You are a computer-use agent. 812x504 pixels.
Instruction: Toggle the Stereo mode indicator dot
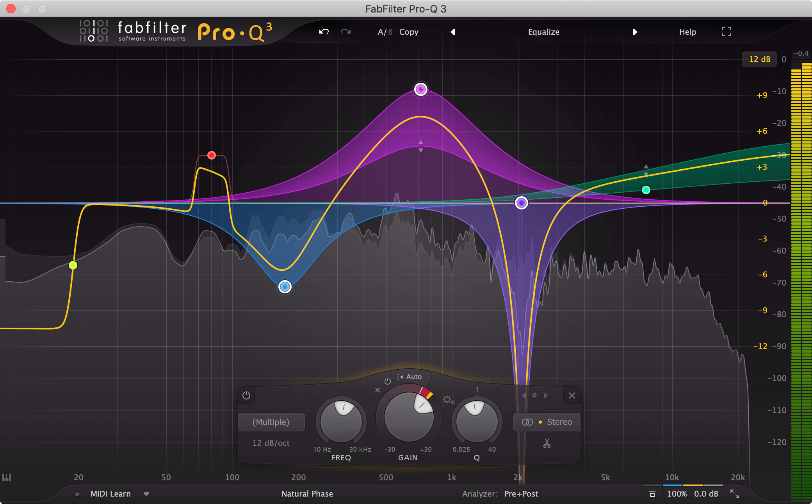click(540, 422)
